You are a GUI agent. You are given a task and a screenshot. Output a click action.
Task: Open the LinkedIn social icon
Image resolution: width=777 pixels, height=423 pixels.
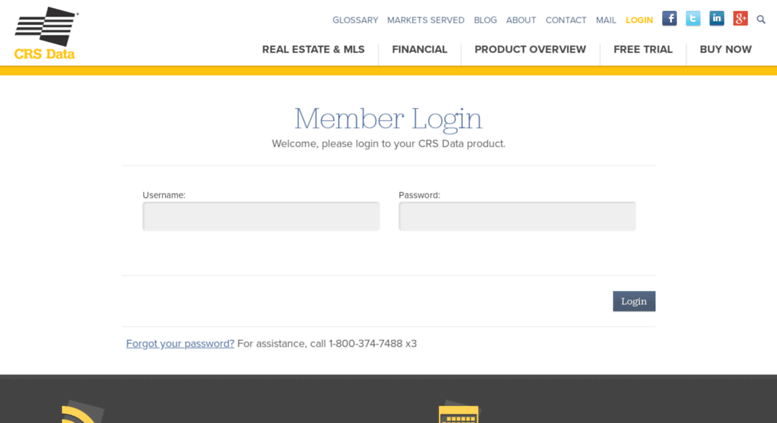pos(716,19)
